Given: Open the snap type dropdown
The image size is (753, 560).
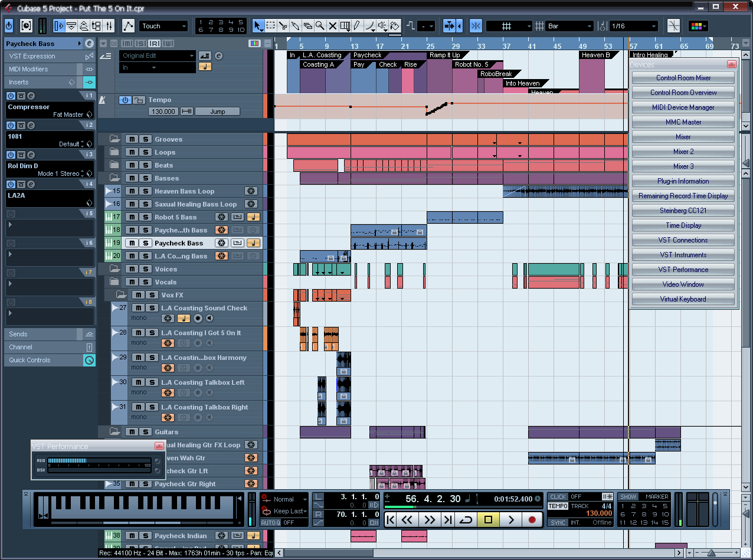Looking at the screenshot, I should [x=509, y=26].
